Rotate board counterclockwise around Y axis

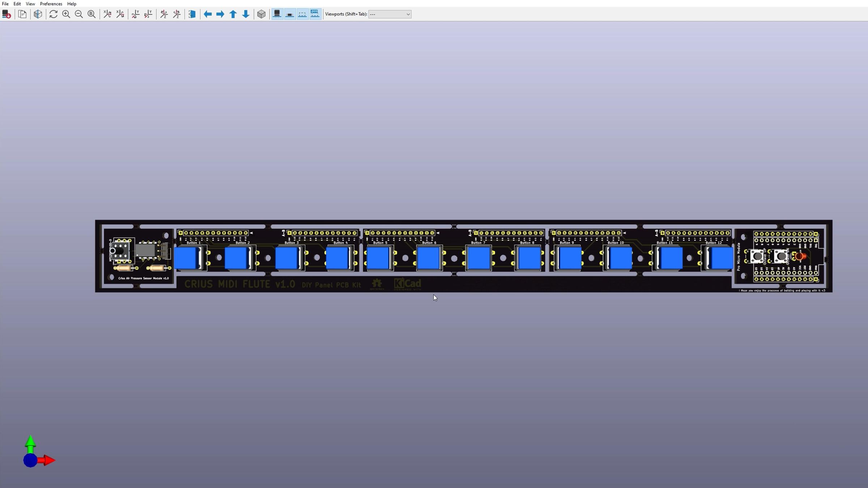coord(148,14)
